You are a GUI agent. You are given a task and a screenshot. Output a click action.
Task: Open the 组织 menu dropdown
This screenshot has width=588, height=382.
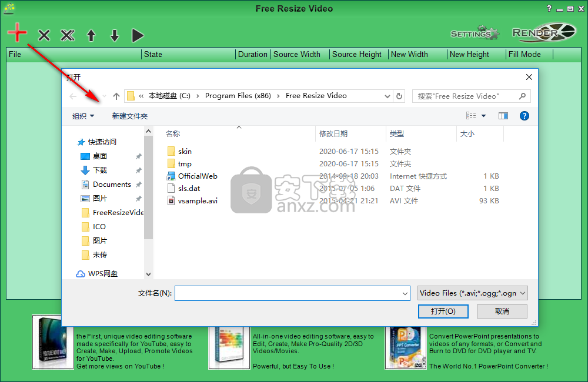point(83,116)
